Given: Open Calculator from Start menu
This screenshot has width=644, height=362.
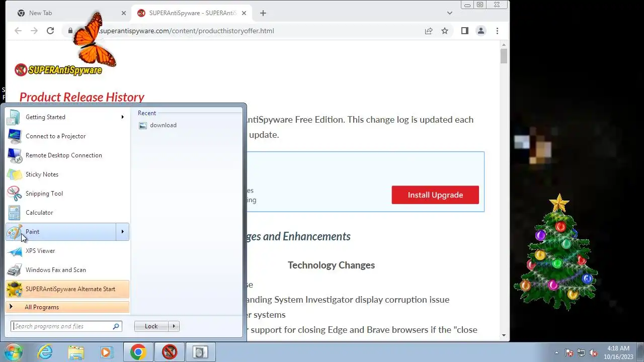Looking at the screenshot, I should click(x=67, y=213).
